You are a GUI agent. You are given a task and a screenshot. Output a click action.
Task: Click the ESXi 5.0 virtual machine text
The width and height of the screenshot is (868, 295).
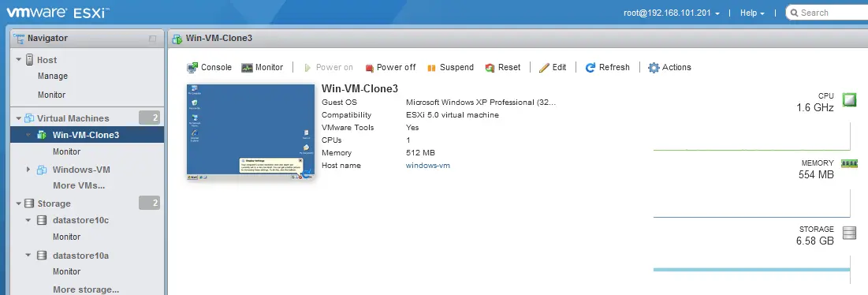click(x=453, y=115)
